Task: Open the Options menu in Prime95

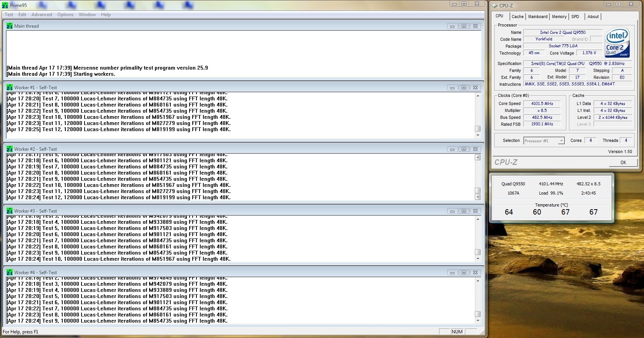Action: pos(65,15)
